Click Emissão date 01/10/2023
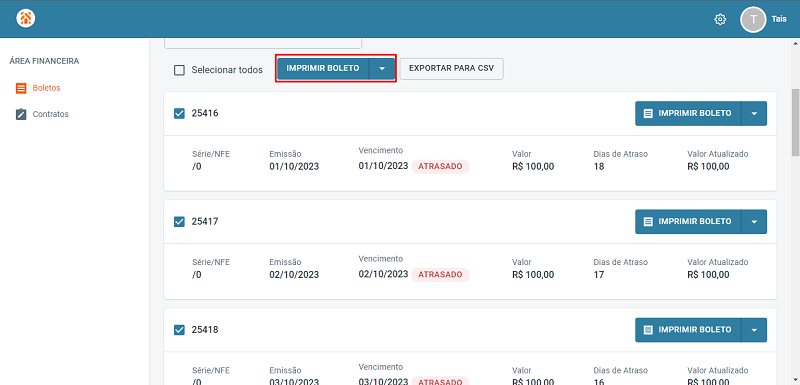 (294, 166)
